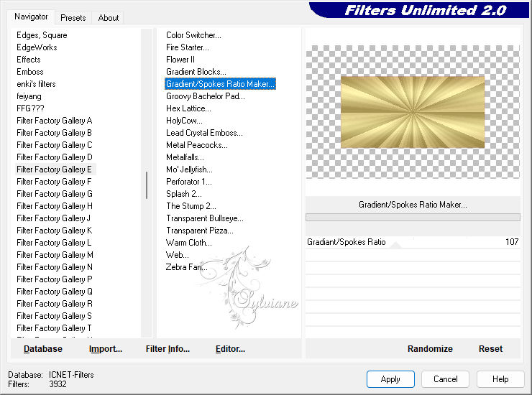Choose the Fire Starter filter

pos(188,47)
